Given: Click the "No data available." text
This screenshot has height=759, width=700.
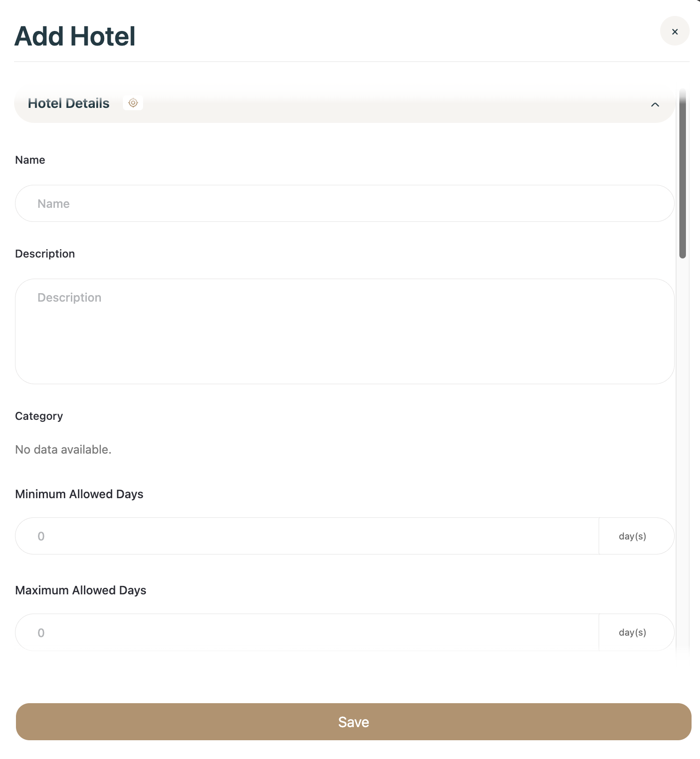Looking at the screenshot, I should [63, 449].
